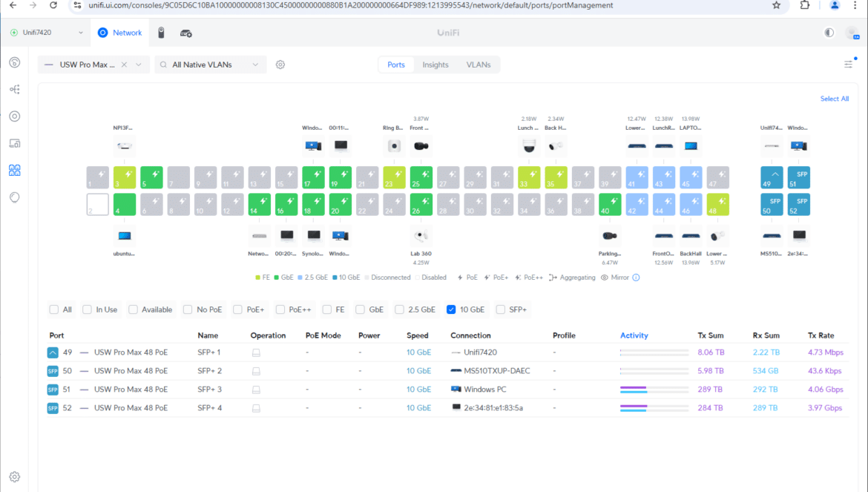The height and width of the screenshot is (492, 868).
Task: Open the UniFi Devices circle icon in sidebar
Action: pyautogui.click(x=15, y=117)
